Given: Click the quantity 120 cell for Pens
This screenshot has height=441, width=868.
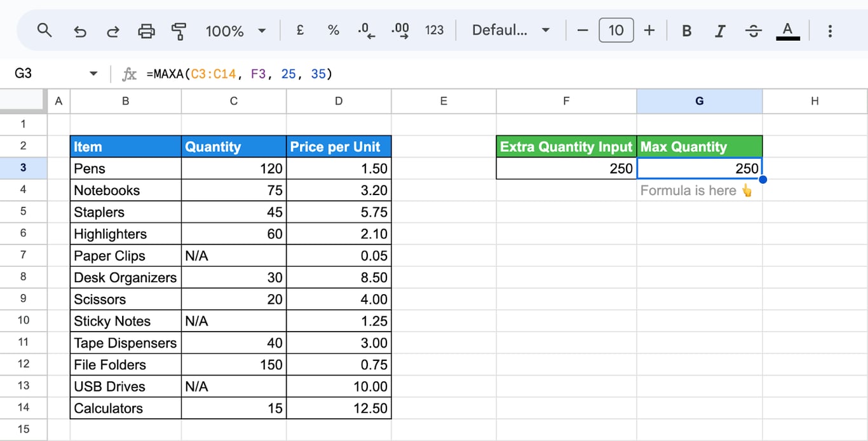Looking at the screenshot, I should pyautogui.click(x=234, y=168).
